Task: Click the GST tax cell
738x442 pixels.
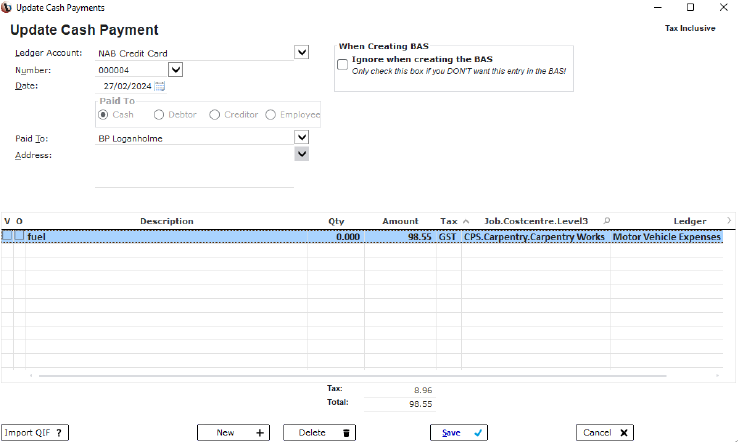Action: tap(449, 236)
